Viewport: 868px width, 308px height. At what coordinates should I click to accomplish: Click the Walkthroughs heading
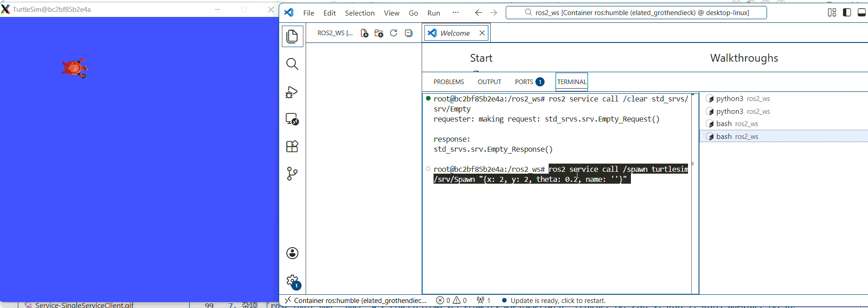(x=744, y=58)
